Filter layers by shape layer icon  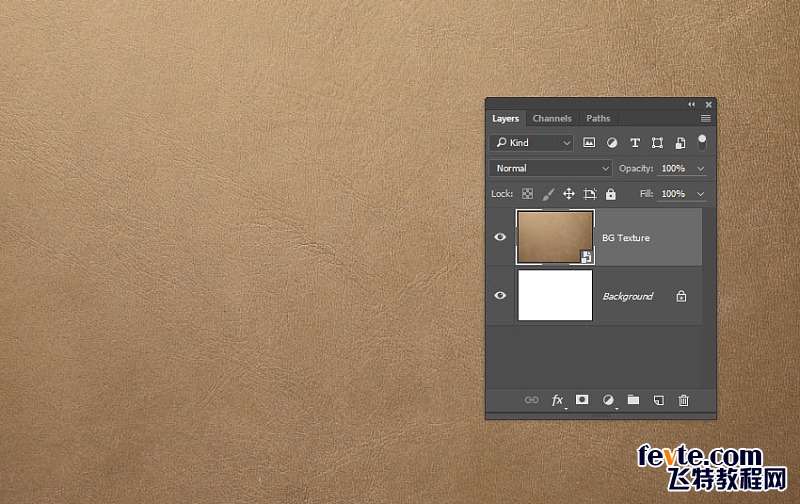(657, 143)
